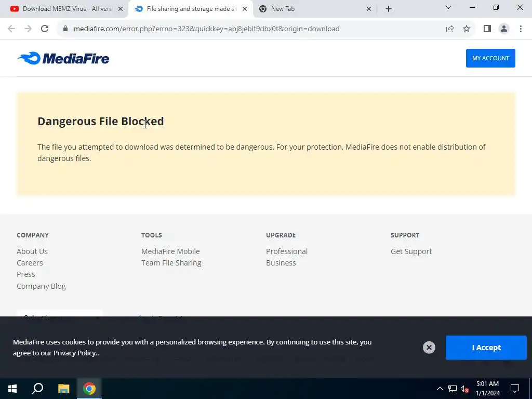Visit the Press link
This screenshot has width=532, height=399.
[26, 274]
